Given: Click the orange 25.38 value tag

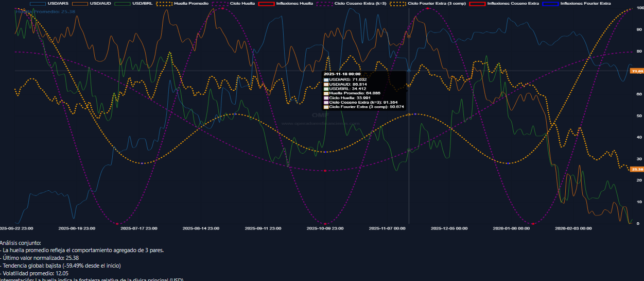Looking at the screenshot, I should [x=637, y=169].
